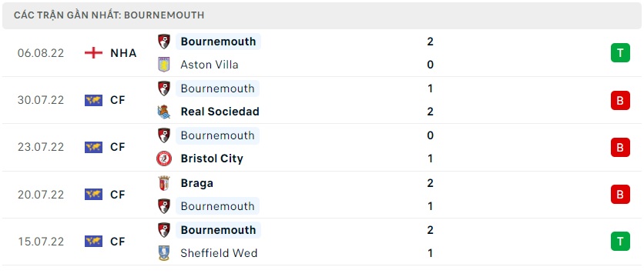Screen dimensions: 644x277
Task: Open the Braga team link
Action: (196, 183)
